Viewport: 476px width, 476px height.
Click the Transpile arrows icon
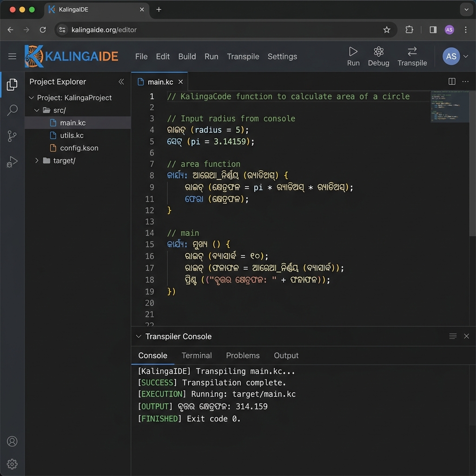pos(412,52)
